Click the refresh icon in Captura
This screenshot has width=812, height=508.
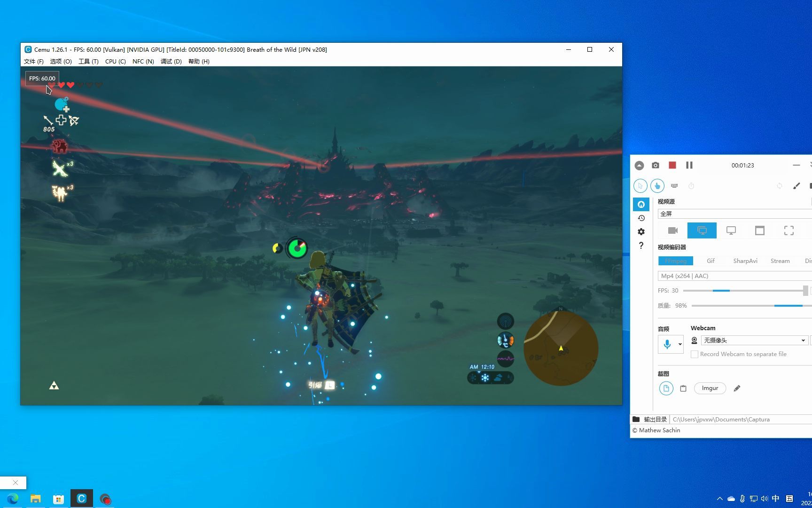click(780, 186)
